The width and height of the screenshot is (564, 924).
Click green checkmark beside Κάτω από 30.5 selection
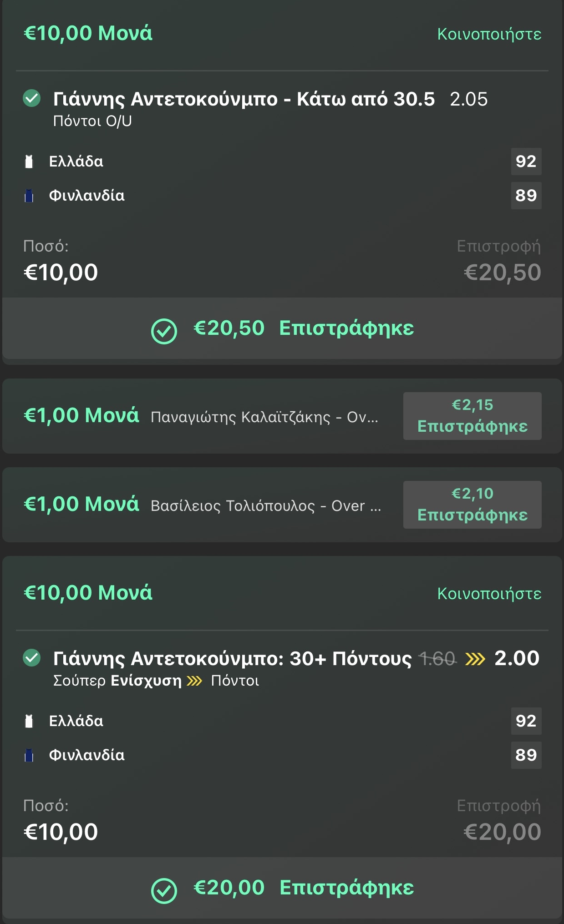point(32,98)
